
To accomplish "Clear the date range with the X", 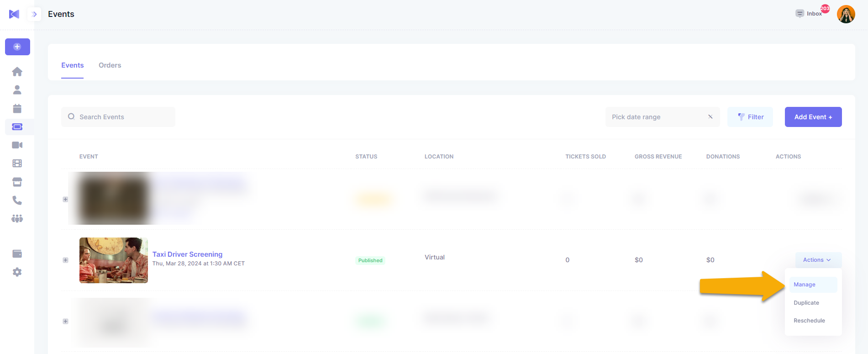I will coord(710,117).
